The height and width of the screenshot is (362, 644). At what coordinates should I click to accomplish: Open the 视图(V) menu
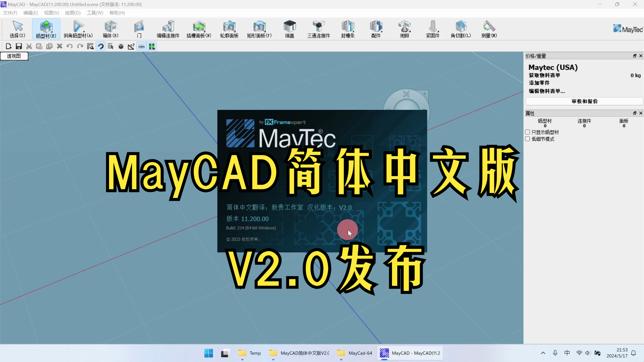pos(51,13)
